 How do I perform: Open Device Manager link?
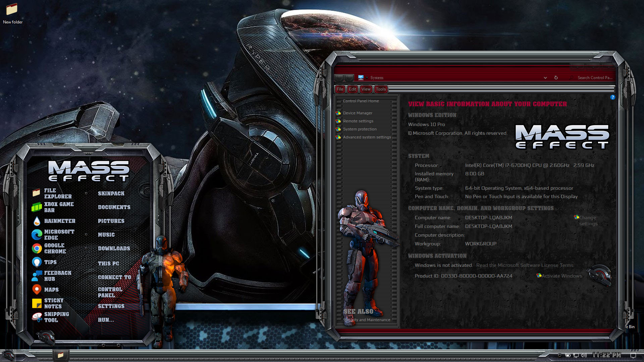pos(357,113)
